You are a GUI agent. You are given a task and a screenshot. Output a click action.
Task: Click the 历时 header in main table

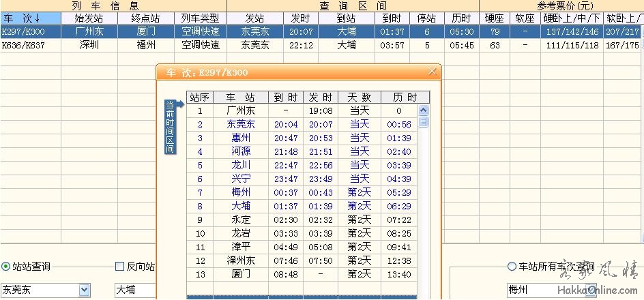pos(462,18)
